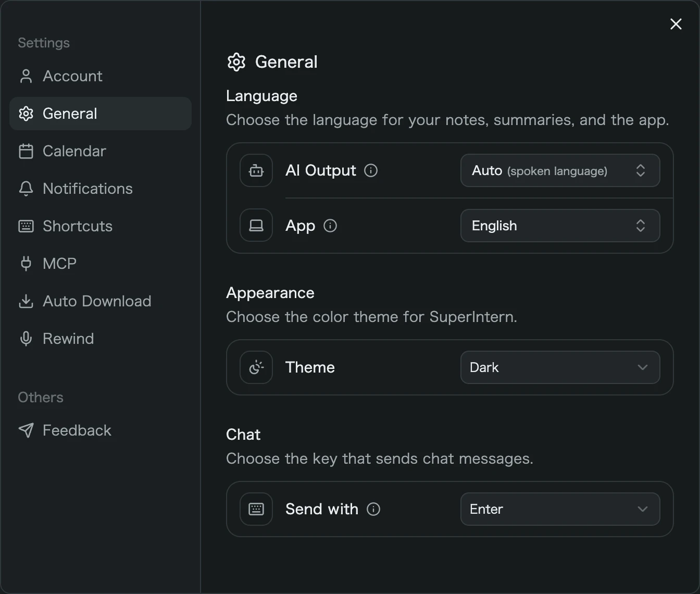This screenshot has width=700, height=594.
Task: Click the Auto Download arrow icon
Action: tap(26, 301)
